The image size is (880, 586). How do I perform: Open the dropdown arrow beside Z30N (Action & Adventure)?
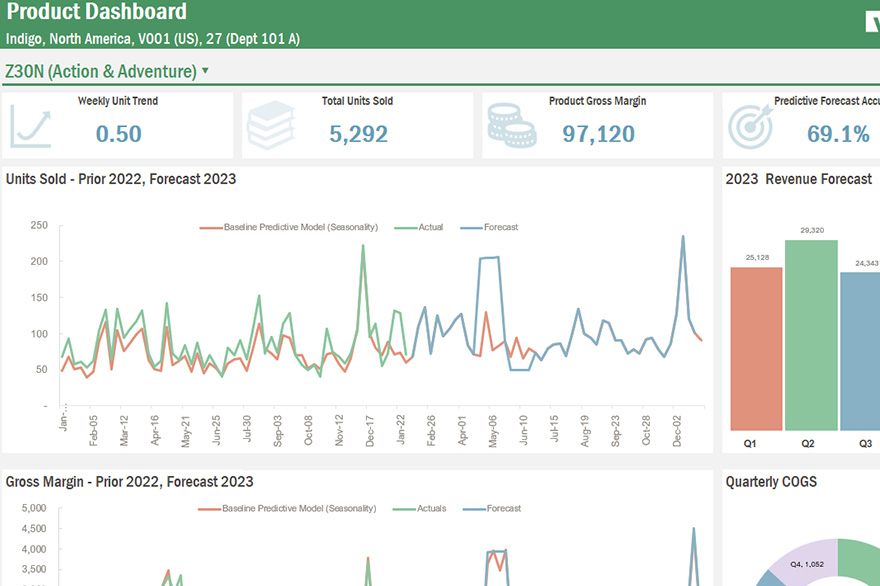pos(205,71)
